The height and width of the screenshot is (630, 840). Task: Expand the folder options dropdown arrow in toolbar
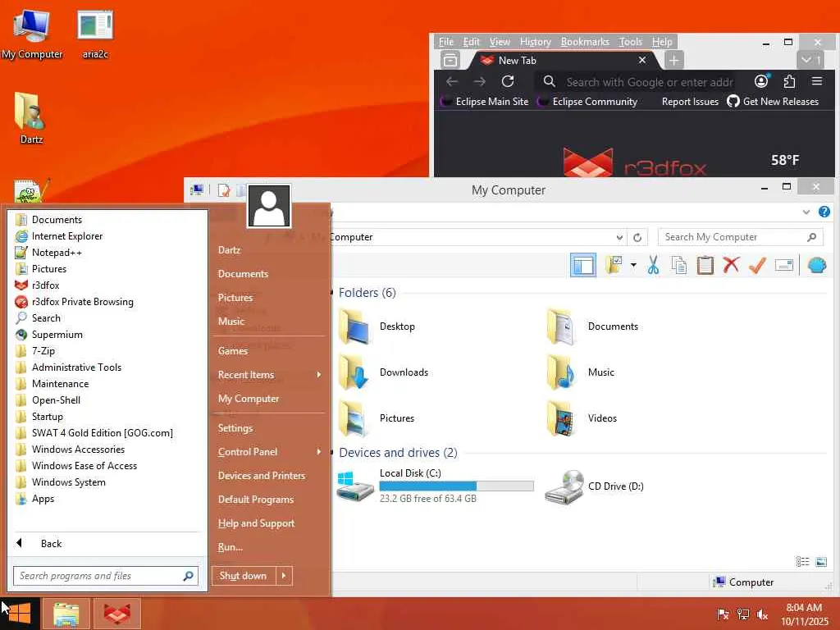[x=633, y=265]
